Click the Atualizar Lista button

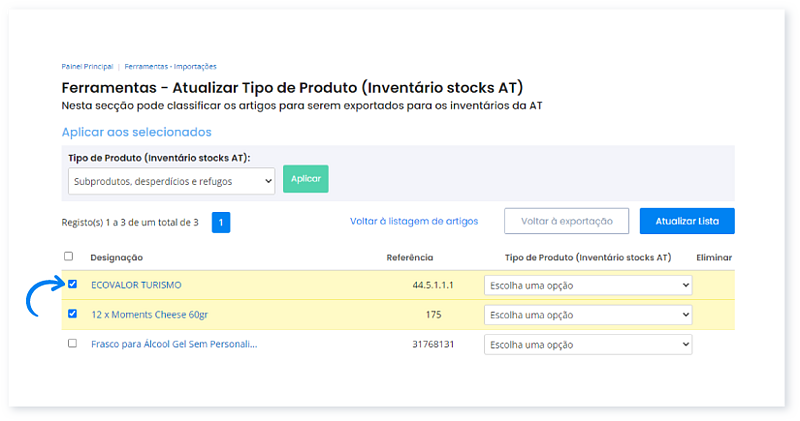coord(687,221)
